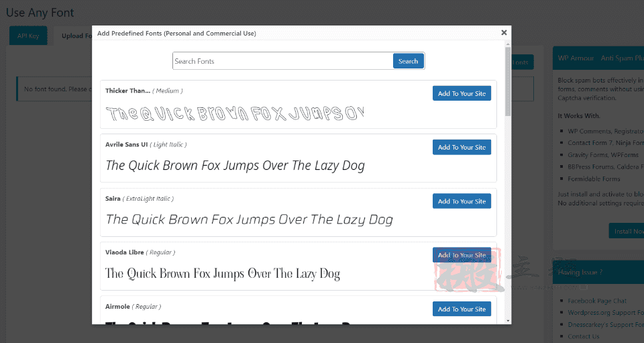Select the Airmole font name

point(117,307)
